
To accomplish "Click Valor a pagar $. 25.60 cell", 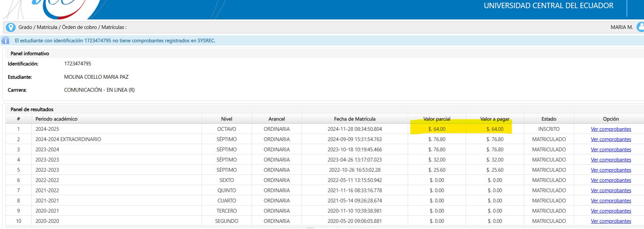I will coord(495,170).
